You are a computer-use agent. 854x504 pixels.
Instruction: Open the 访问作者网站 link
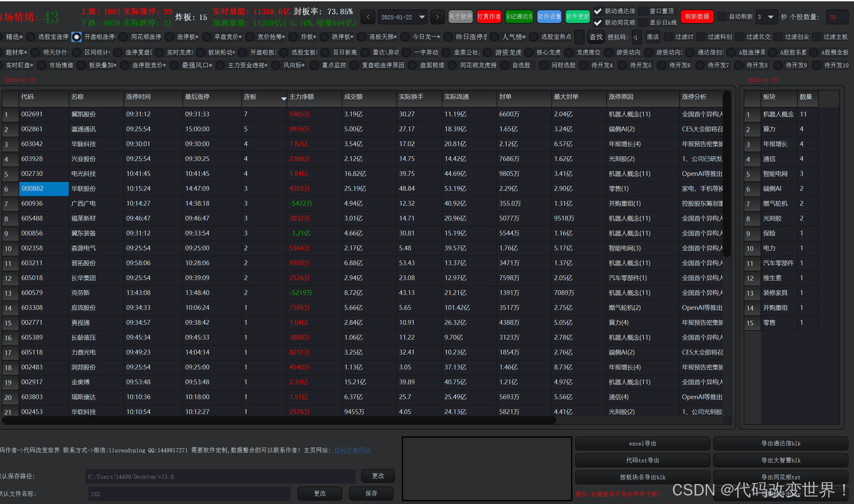tap(352, 450)
